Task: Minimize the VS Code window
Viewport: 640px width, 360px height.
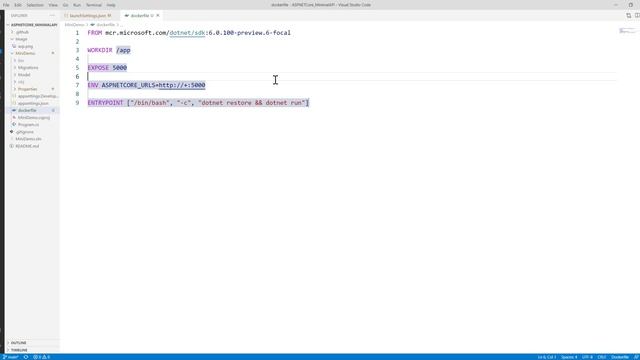Action: coord(616,5)
